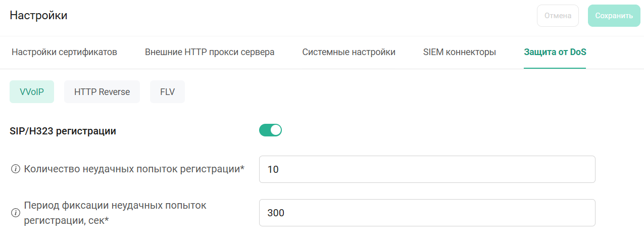This screenshot has width=644, height=239.
Task: Click info icon beside failed attempts count
Action: (x=15, y=169)
